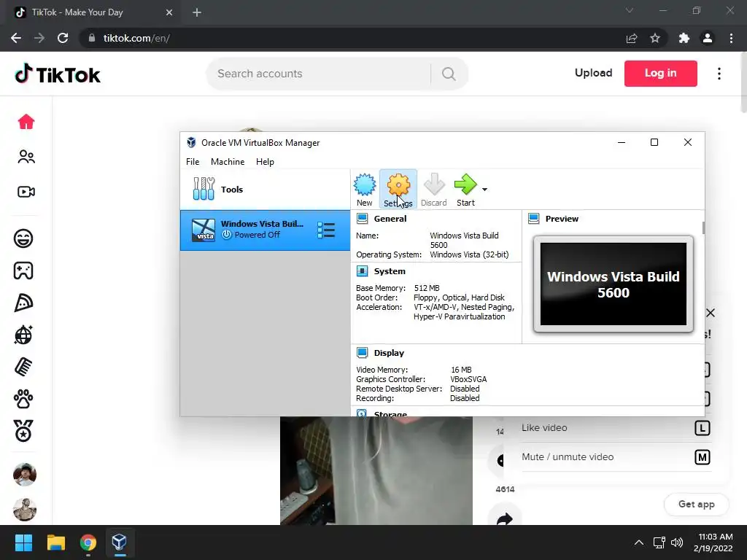The height and width of the screenshot is (560, 747).
Task: Open Settings for the selected virtual machine
Action: coord(398,189)
